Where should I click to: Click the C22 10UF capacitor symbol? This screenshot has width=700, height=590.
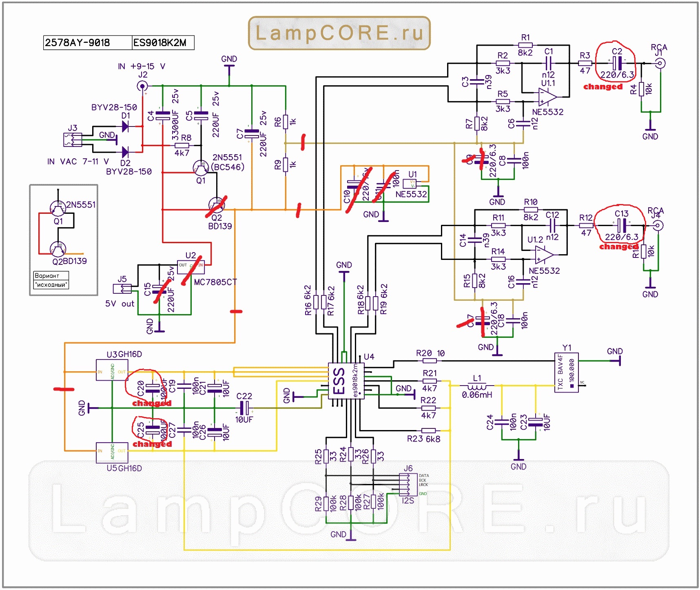(245, 408)
